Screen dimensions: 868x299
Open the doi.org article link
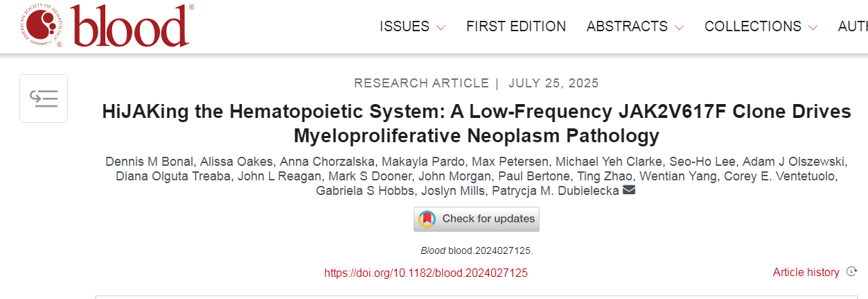426,273
